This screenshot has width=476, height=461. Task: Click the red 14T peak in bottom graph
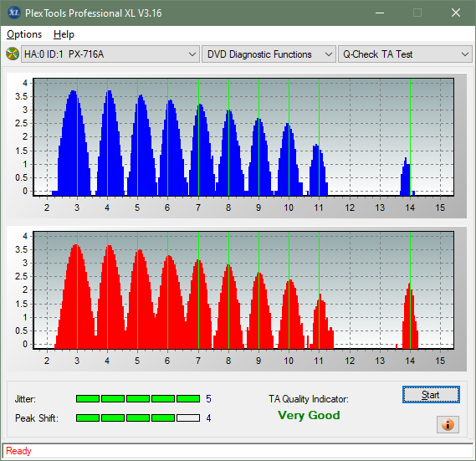click(410, 315)
